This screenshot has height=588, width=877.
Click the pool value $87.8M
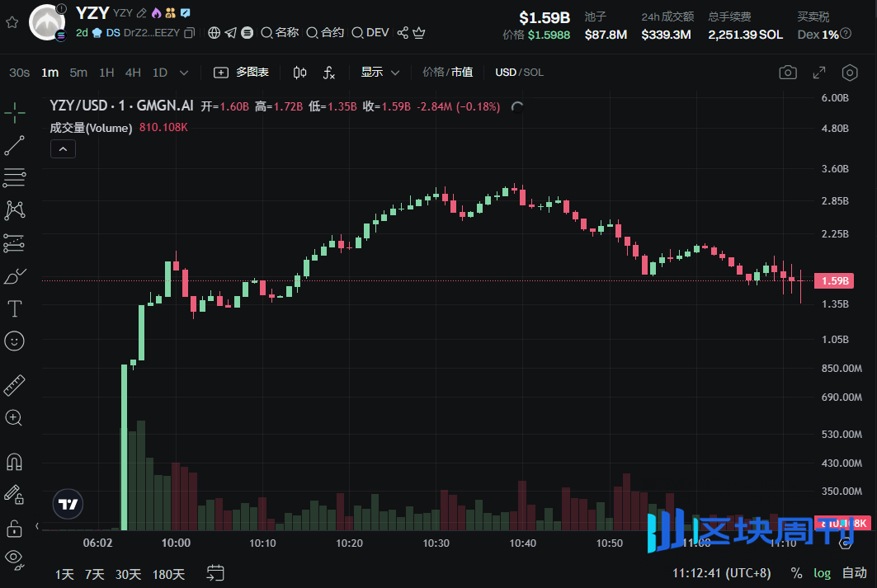(x=606, y=35)
